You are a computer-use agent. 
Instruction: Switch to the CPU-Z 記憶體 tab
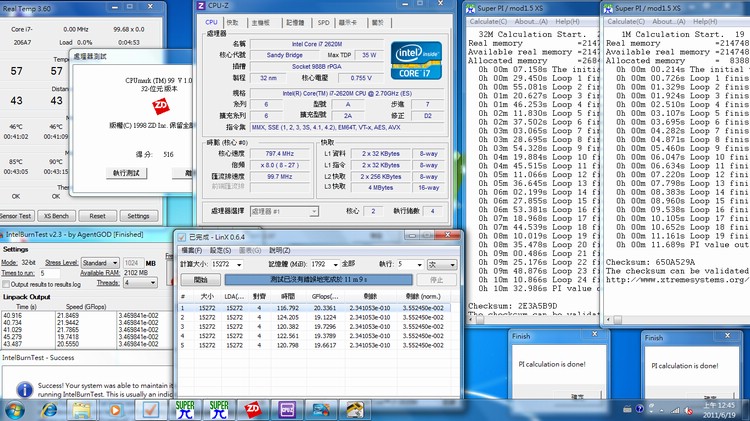[295, 22]
